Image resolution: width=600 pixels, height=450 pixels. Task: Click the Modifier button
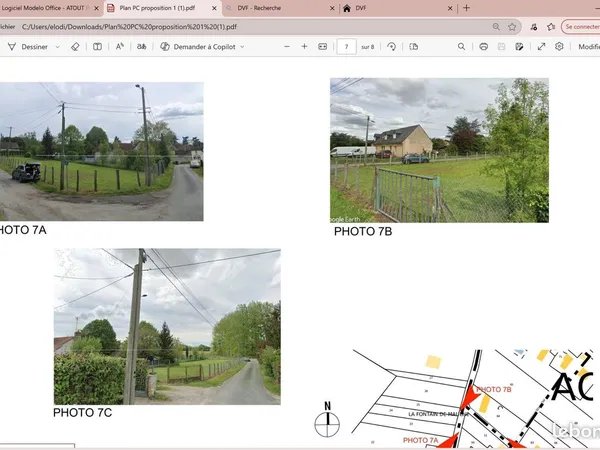point(589,47)
